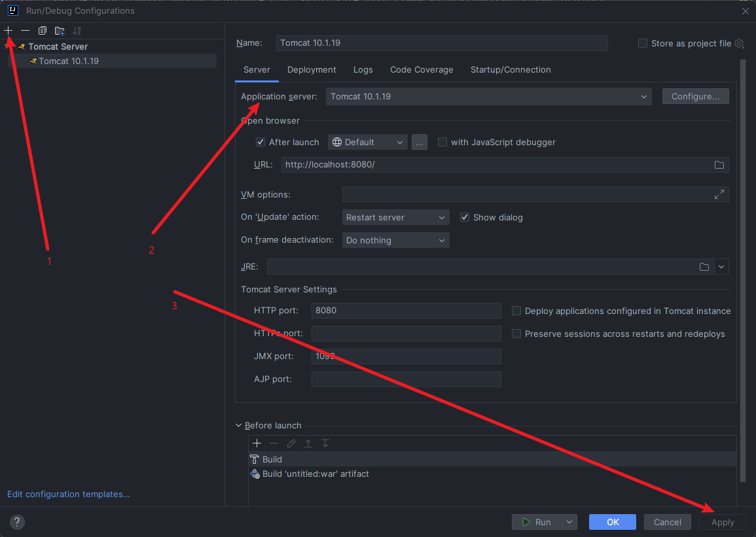Browse using the URL field folder icon
Image resolution: width=756 pixels, height=537 pixels.
[719, 165]
